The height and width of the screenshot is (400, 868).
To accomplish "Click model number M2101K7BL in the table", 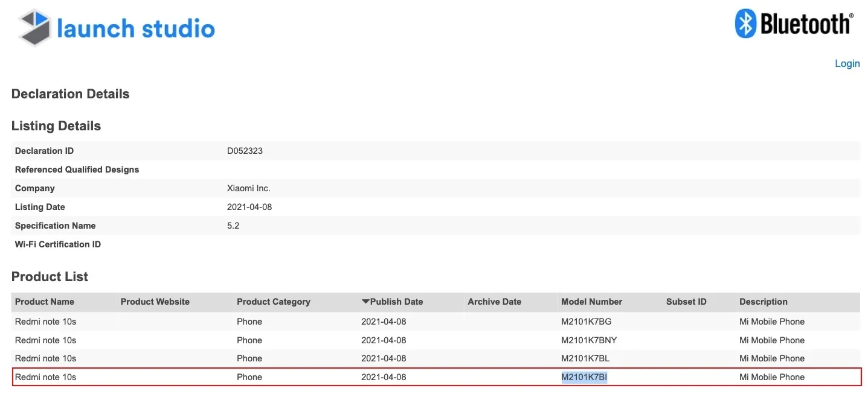I will (x=585, y=358).
